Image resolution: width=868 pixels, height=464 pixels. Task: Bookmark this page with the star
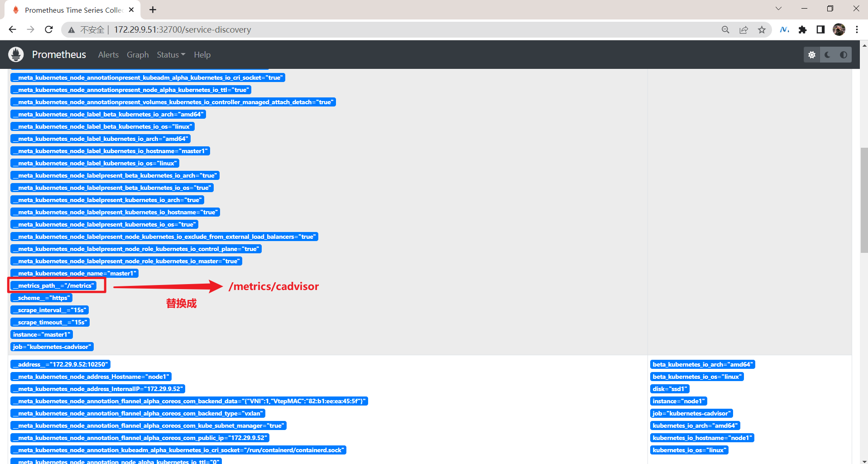(x=762, y=29)
